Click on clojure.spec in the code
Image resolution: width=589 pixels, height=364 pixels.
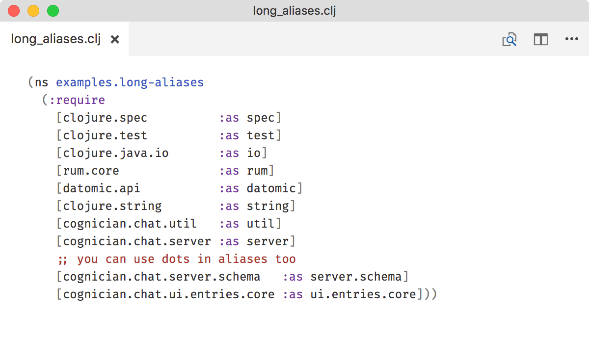coord(105,118)
